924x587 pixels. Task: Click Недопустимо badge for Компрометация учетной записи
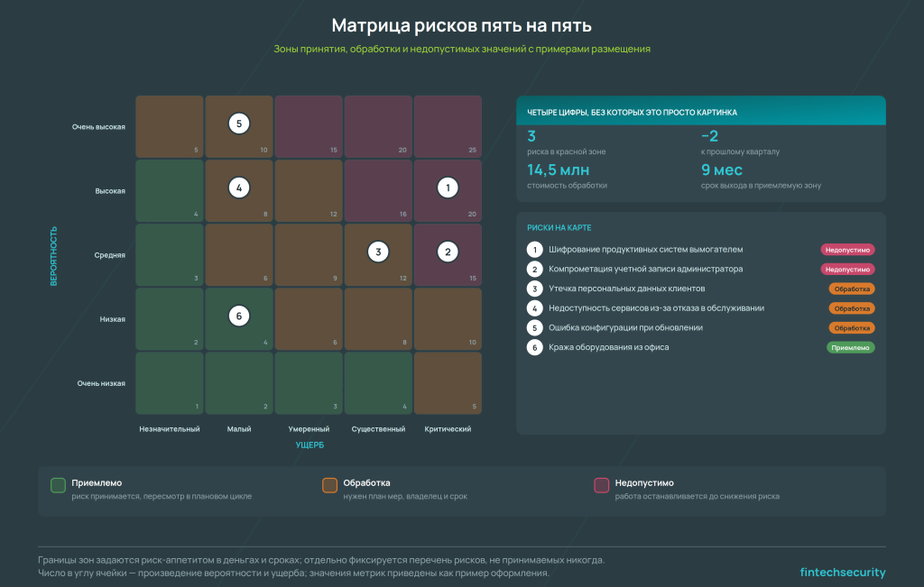847,269
